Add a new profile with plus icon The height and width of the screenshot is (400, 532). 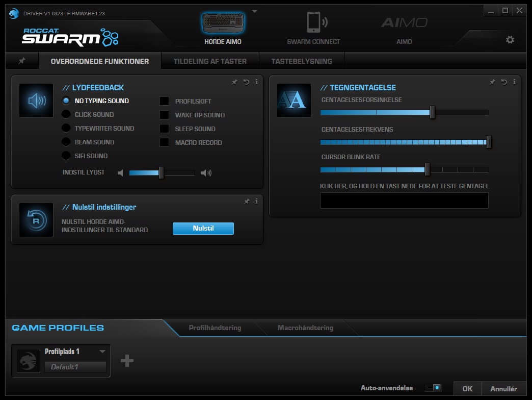click(x=127, y=361)
